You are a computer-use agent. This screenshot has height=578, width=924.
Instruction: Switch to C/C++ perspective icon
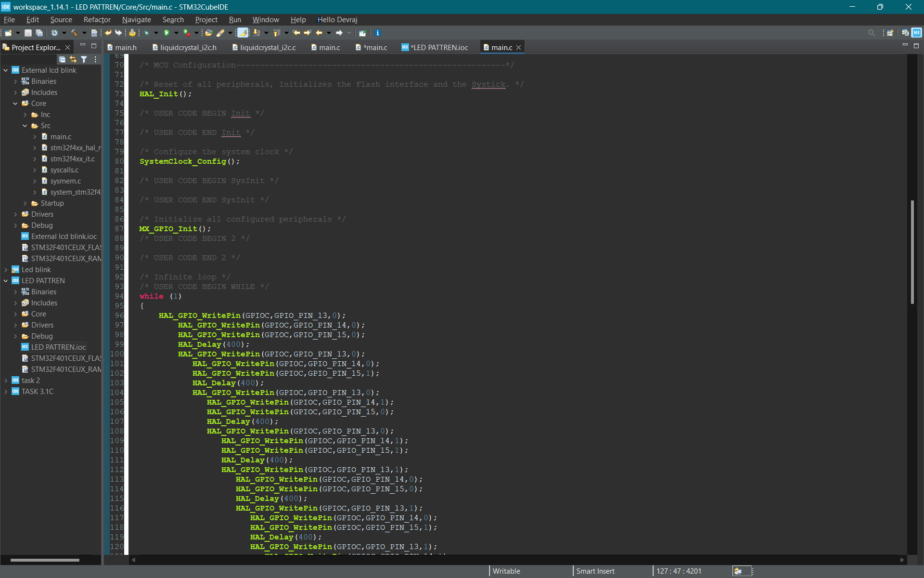(x=905, y=33)
